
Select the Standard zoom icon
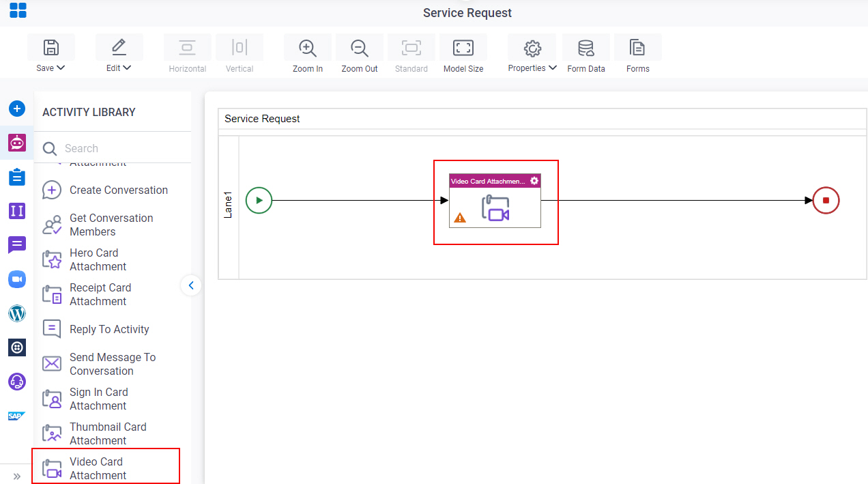click(x=411, y=48)
